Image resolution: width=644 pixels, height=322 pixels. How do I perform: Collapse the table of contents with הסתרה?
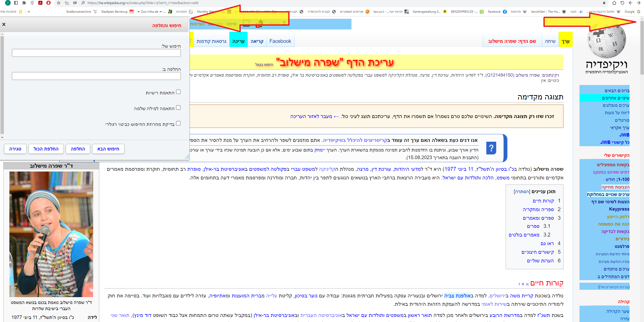tap(522, 192)
